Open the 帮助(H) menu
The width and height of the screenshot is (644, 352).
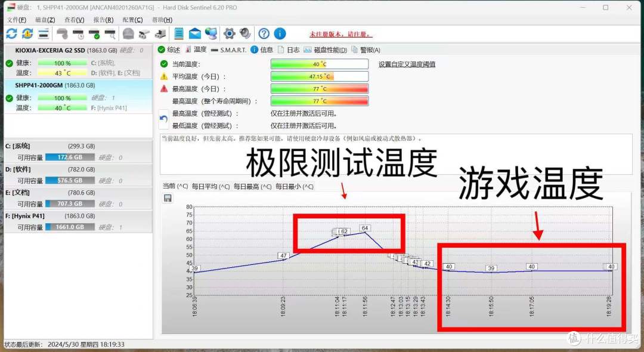point(162,20)
